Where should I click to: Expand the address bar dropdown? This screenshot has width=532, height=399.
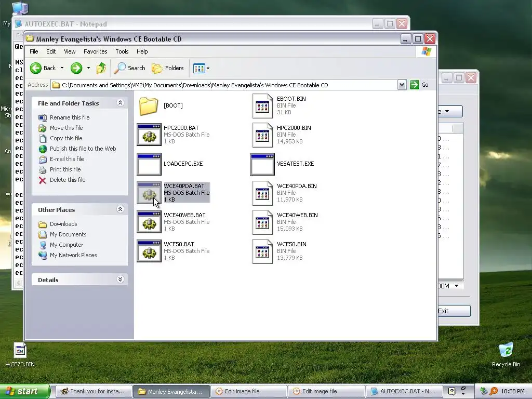[x=402, y=85]
